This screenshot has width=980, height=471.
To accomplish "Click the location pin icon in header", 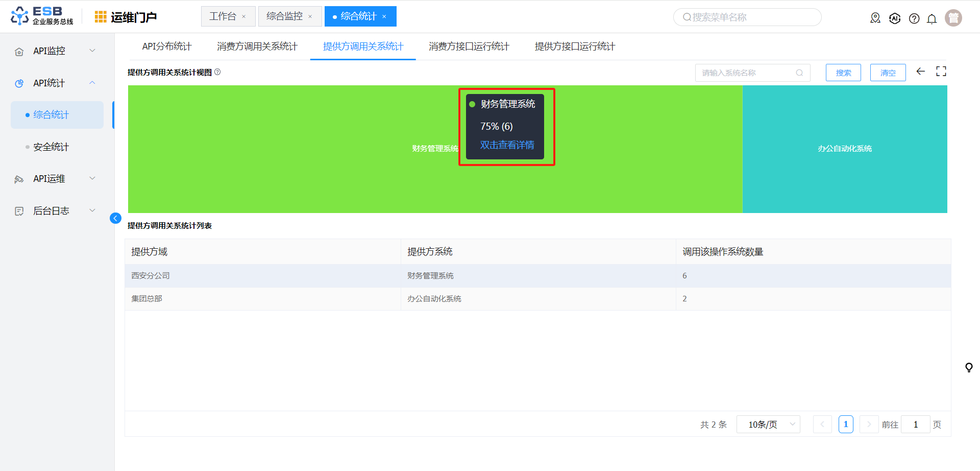I will click(x=875, y=18).
